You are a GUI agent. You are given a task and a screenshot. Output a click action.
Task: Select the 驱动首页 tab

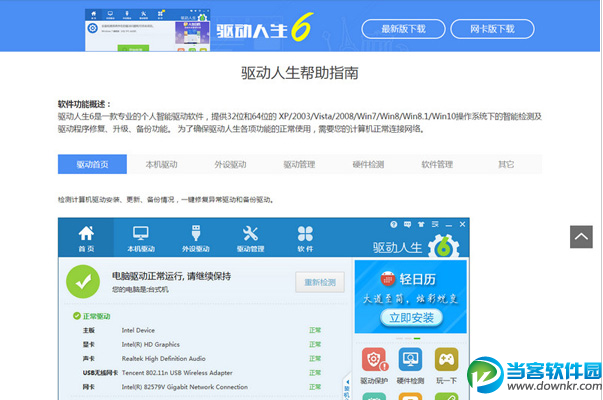pos(92,164)
